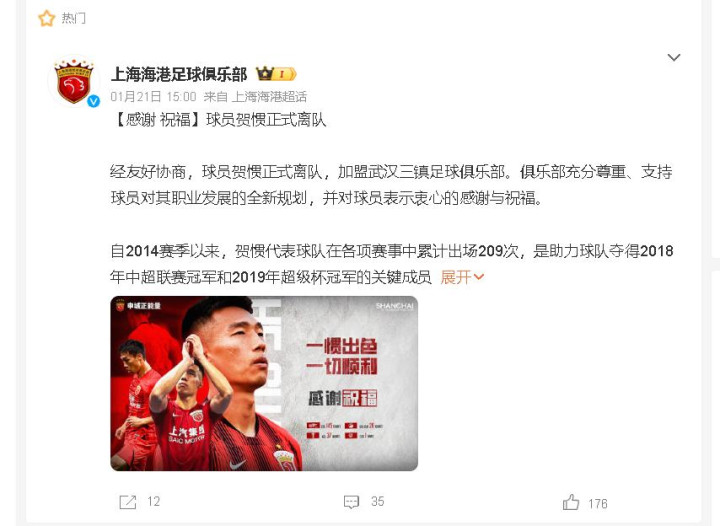Open the 上海海港足球俱乐部 profile name

click(179, 74)
